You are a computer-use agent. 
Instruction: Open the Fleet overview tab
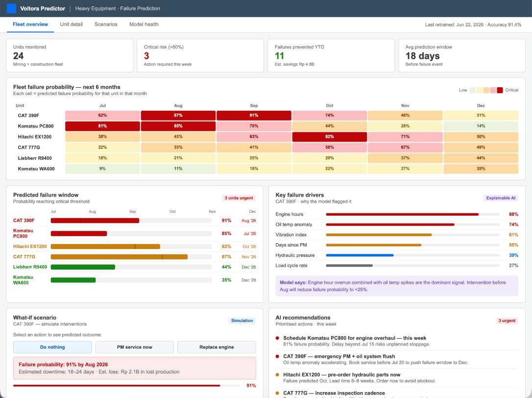tap(30, 25)
